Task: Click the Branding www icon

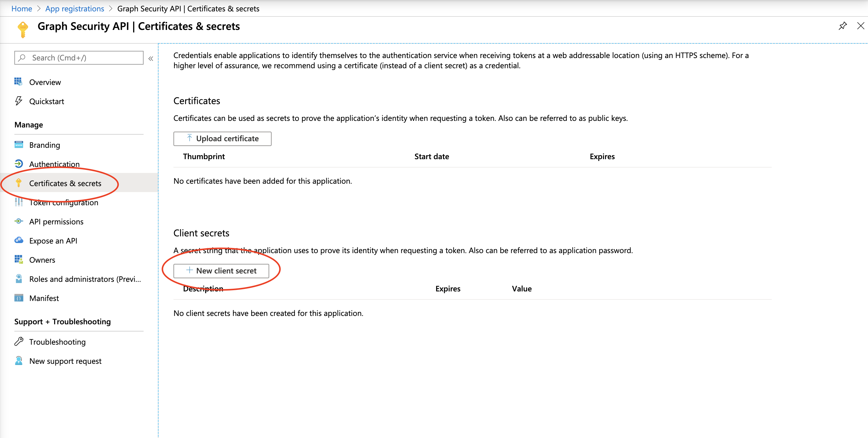Action: click(x=19, y=145)
